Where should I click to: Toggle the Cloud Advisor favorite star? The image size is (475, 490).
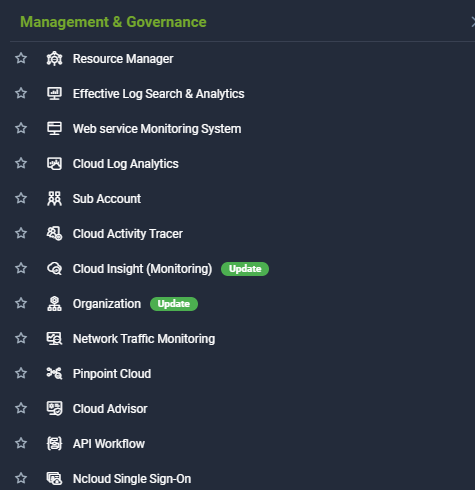21,408
